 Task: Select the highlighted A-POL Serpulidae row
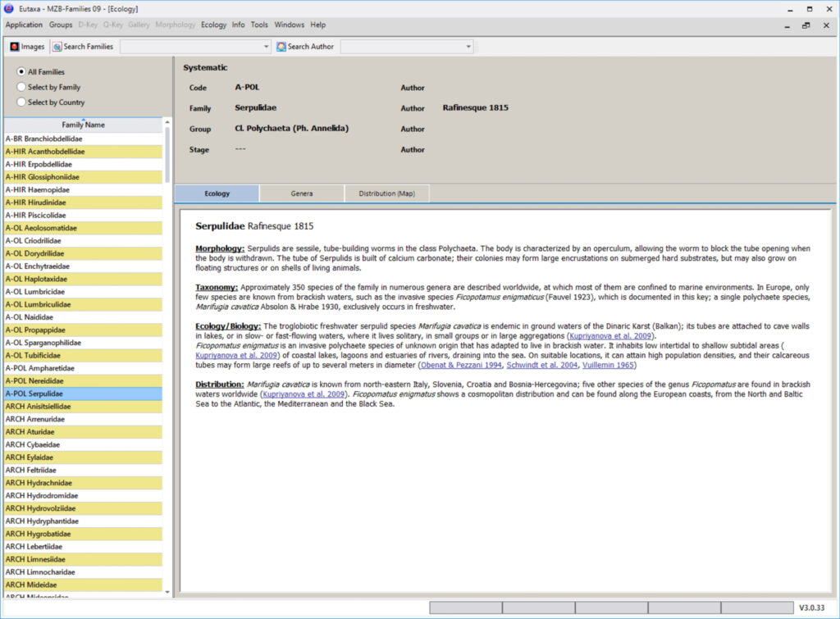click(x=83, y=394)
